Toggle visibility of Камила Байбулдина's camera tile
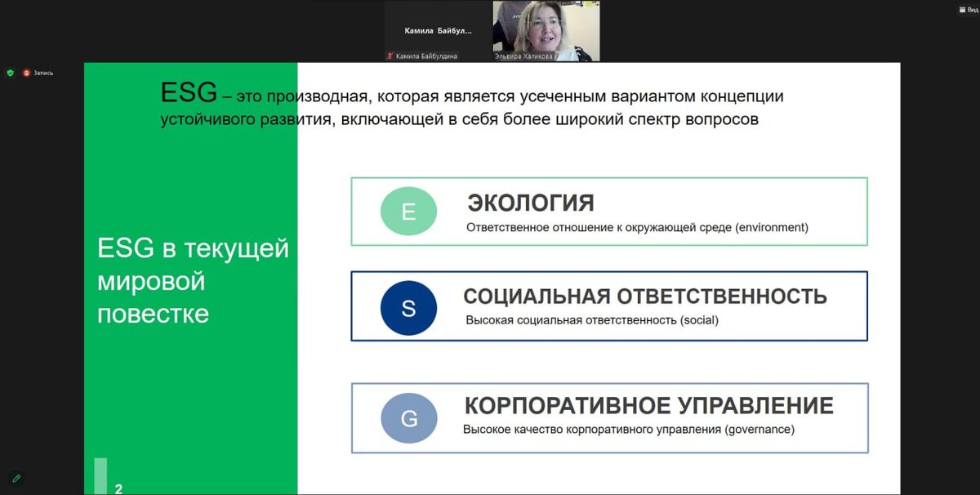 click(x=437, y=29)
